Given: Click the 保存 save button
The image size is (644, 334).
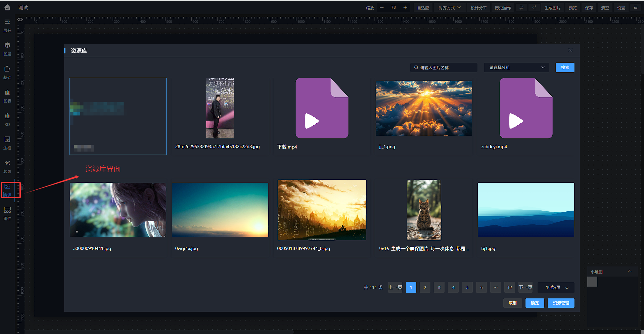Looking at the screenshot, I should 589,8.
